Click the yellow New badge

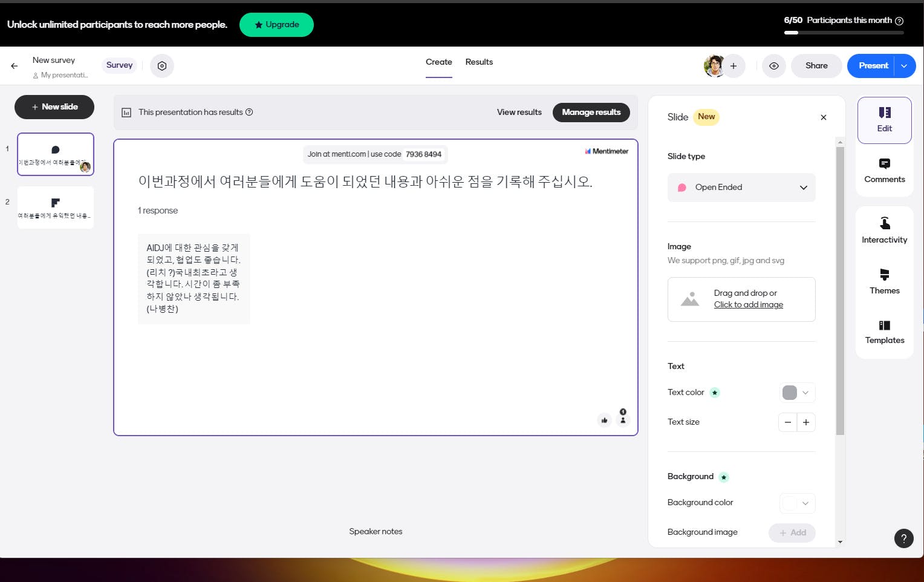(x=706, y=117)
